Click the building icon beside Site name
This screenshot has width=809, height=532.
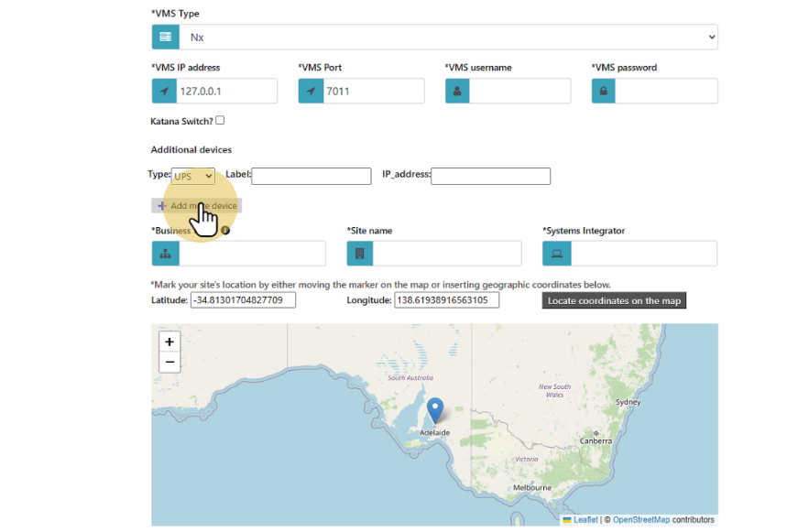(x=360, y=254)
